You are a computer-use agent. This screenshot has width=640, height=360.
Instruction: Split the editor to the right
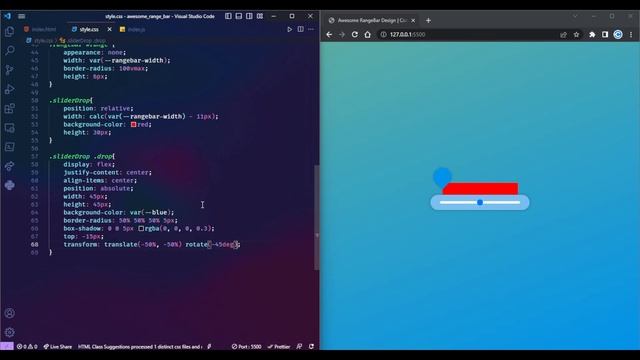pos(300,29)
